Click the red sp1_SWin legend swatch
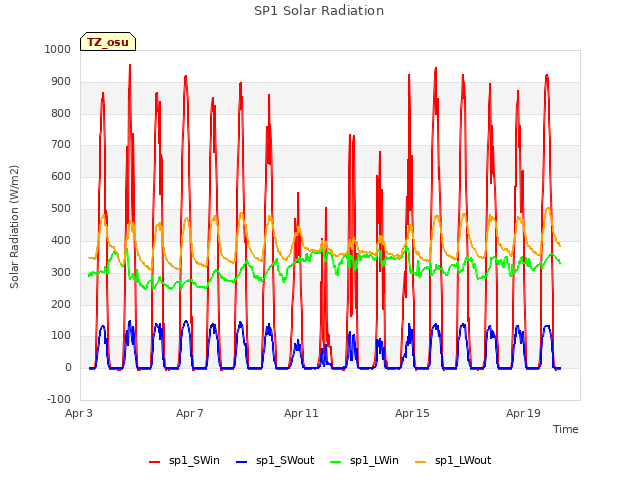 155,462
